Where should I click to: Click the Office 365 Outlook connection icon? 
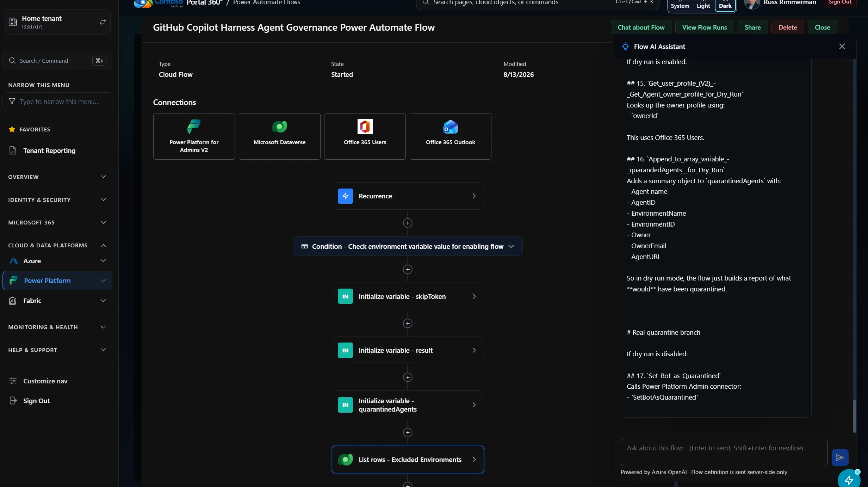point(450,127)
